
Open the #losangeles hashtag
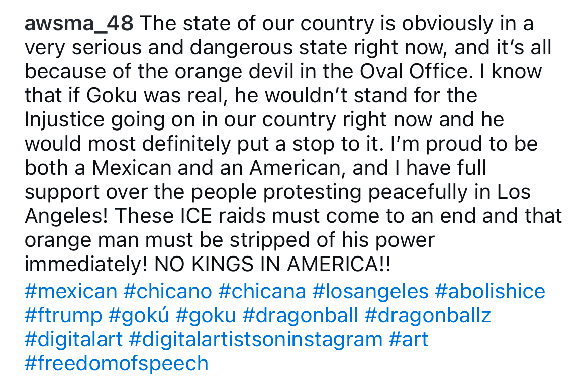(x=370, y=291)
